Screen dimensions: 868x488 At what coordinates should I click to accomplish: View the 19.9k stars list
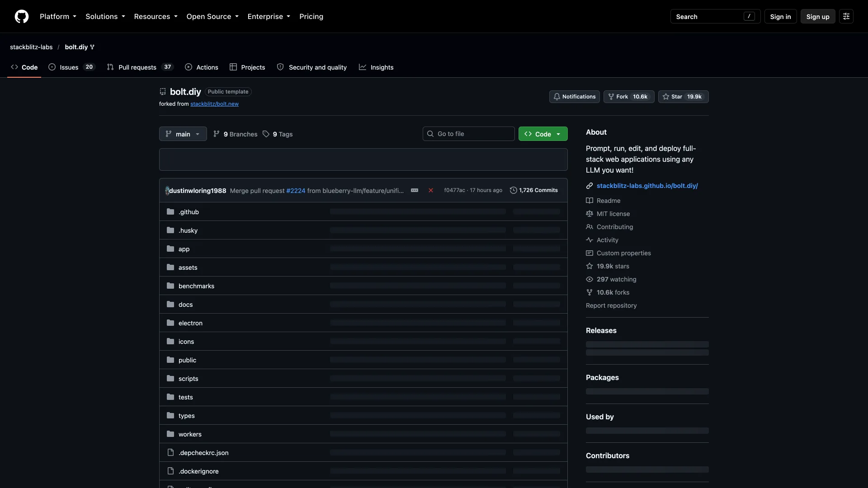pyautogui.click(x=608, y=266)
